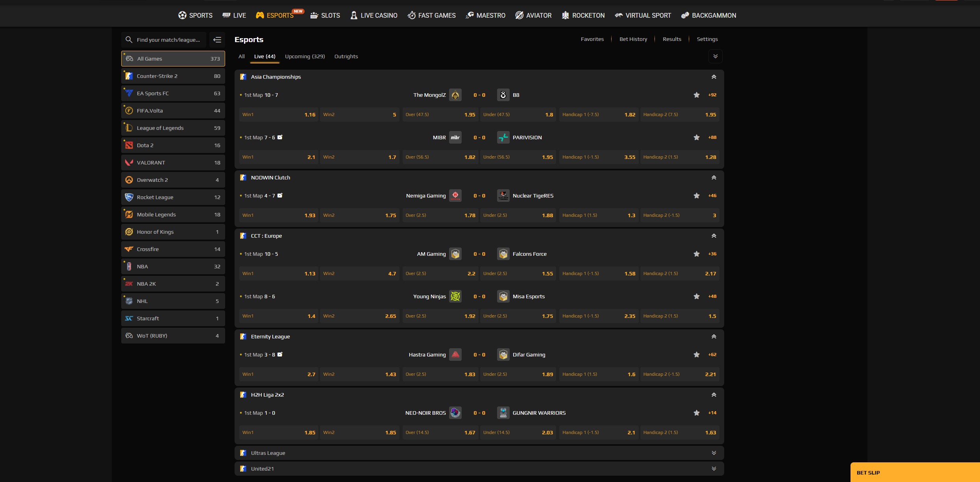Select Mobile Legends category
The width and height of the screenshot is (980, 482).
pyautogui.click(x=173, y=214)
